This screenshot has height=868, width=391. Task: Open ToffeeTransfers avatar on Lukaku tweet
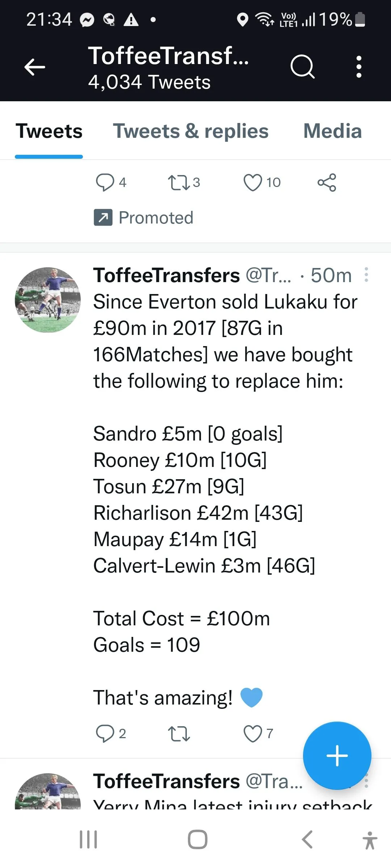point(48,300)
